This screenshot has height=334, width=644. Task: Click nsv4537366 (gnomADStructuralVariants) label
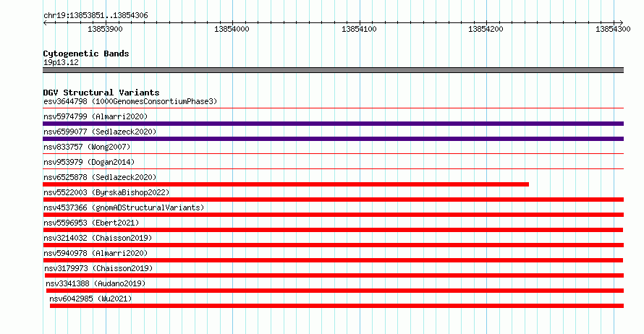pyautogui.click(x=124, y=207)
